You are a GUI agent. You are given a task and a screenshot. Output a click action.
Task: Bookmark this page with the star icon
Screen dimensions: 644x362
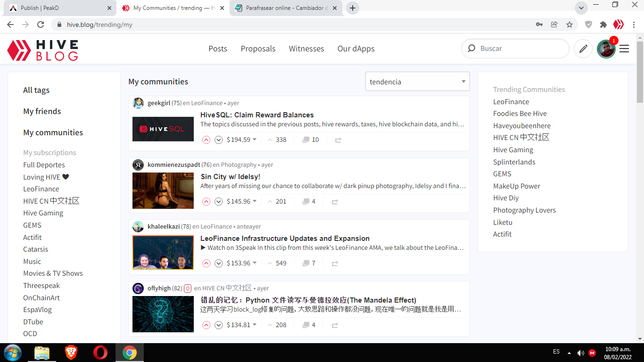(x=570, y=25)
